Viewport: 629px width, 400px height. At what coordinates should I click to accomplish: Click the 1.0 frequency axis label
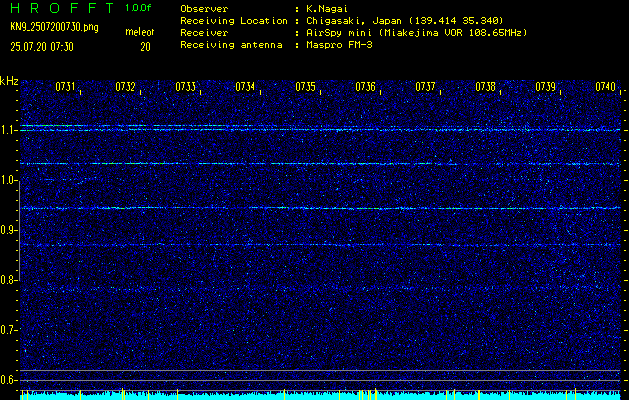click(x=7, y=181)
